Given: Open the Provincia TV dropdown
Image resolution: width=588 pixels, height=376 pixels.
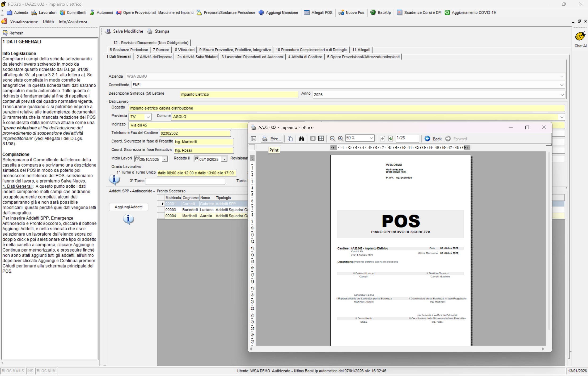Looking at the screenshot, I should (148, 117).
